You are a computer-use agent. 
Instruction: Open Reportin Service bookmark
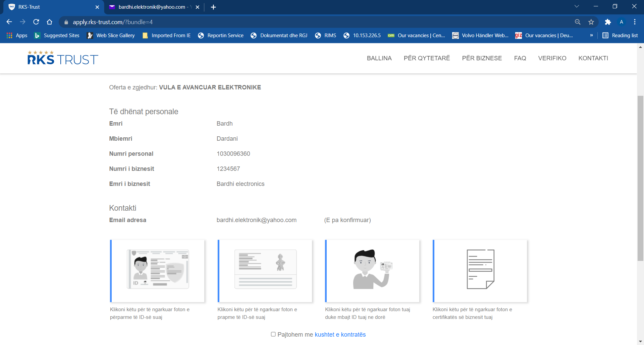click(x=221, y=35)
